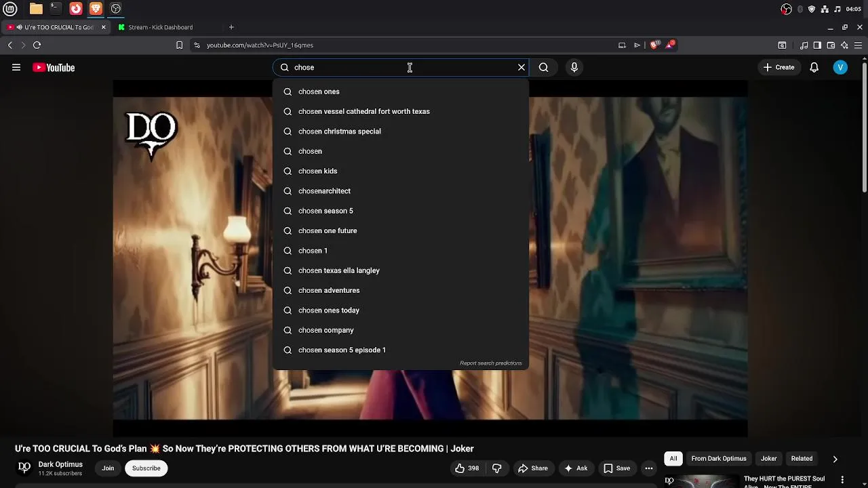Select the 'chosenarchitect' suggestion
The image size is (868, 488).
401,191
